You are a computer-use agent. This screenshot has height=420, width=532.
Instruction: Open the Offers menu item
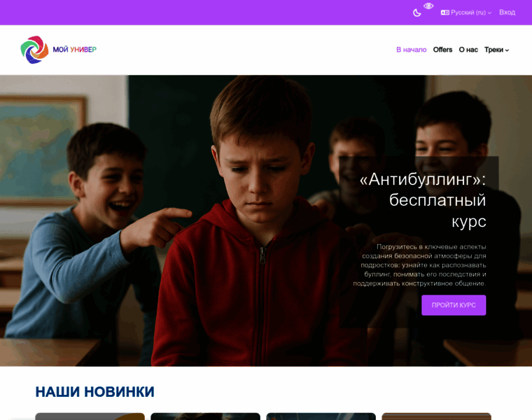coord(442,50)
